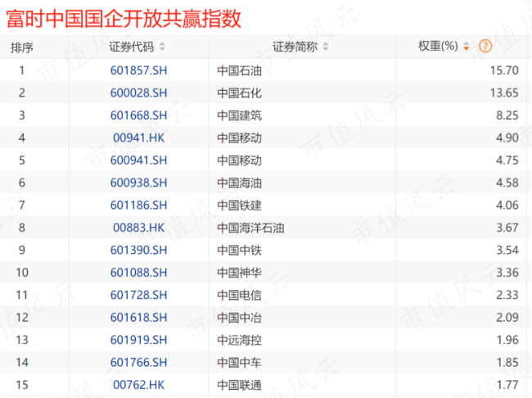Click the weight value 4.06
This screenshot has height=398, width=532.
507,205
